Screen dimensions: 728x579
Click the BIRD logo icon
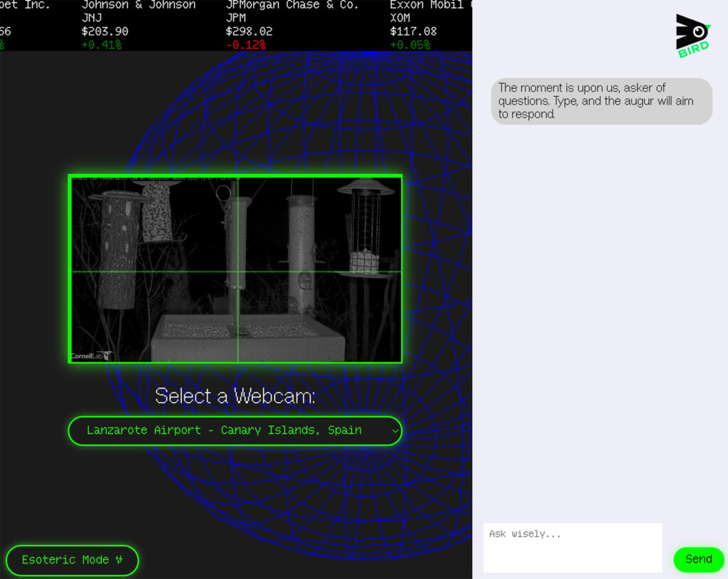point(692,36)
